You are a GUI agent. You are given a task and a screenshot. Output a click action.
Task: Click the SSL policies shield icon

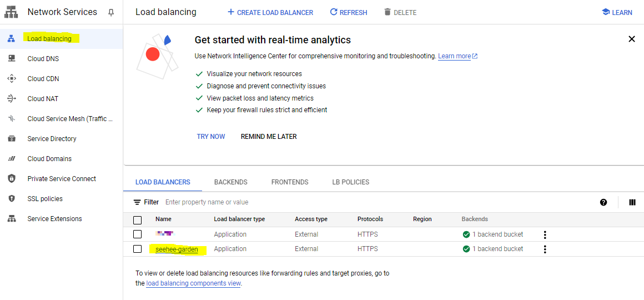pyautogui.click(x=12, y=198)
